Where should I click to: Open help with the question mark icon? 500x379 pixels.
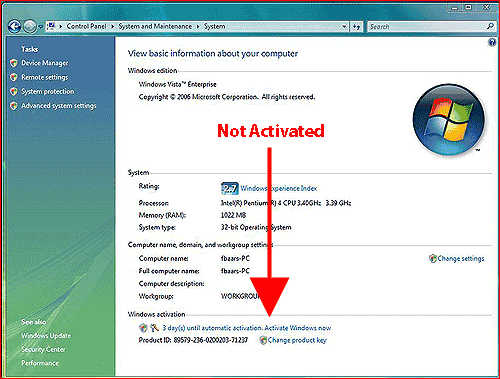[x=492, y=42]
